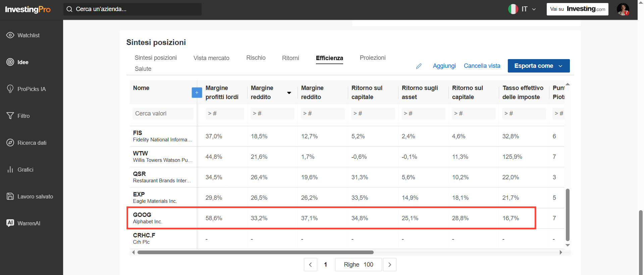Screen dimensions: 644x275
Task: Switch to the Ritorni tab
Action: 290,58
